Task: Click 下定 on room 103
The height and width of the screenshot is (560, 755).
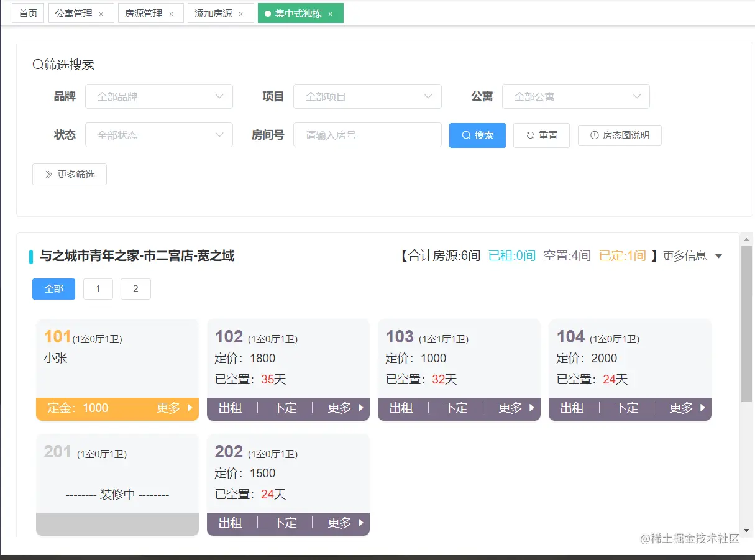Action: [x=456, y=408]
